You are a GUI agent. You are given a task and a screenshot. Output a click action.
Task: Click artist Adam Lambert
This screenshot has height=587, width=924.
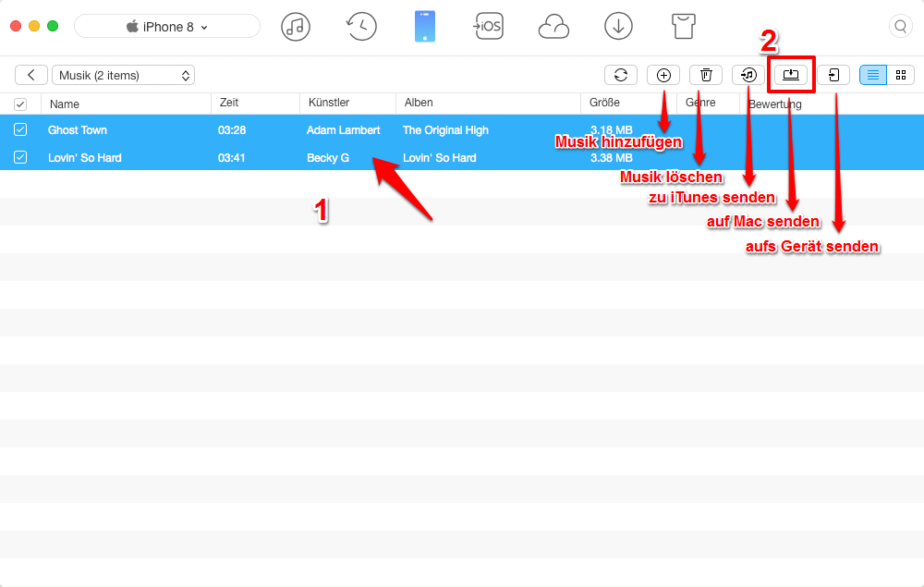click(344, 129)
